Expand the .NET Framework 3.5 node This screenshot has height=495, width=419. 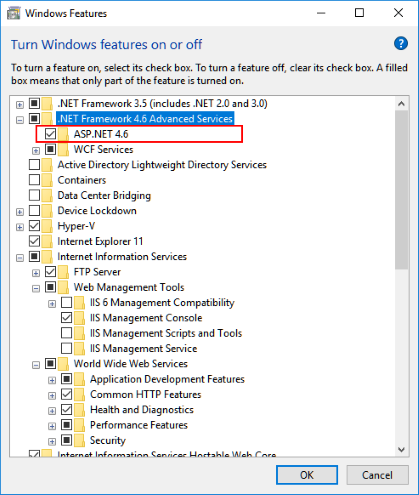click(20, 105)
